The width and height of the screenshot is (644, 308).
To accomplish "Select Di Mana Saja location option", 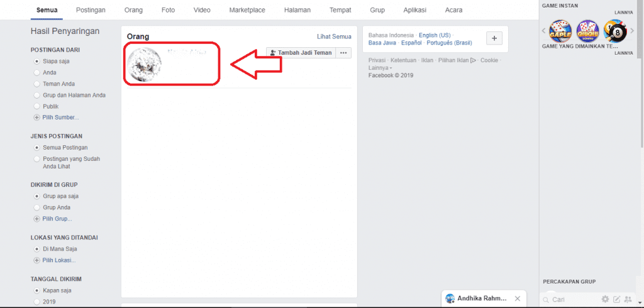I will pyautogui.click(x=37, y=249).
